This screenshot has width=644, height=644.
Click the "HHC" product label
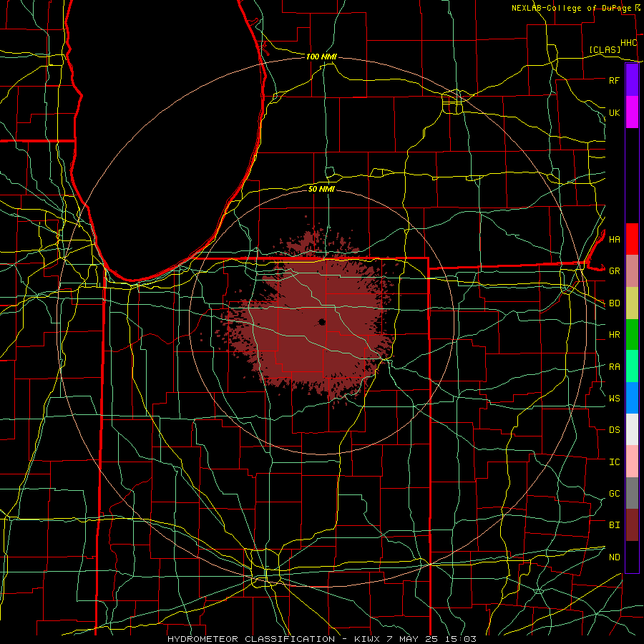pos(628,43)
